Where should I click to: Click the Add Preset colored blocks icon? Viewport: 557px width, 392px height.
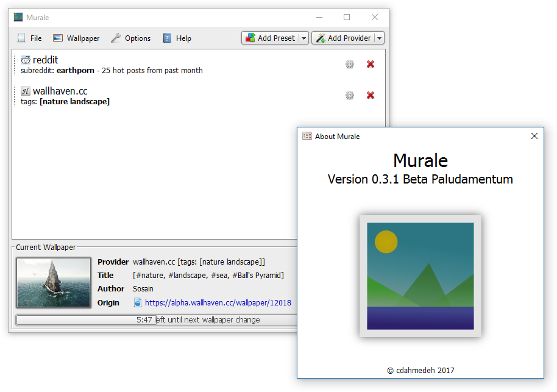250,38
